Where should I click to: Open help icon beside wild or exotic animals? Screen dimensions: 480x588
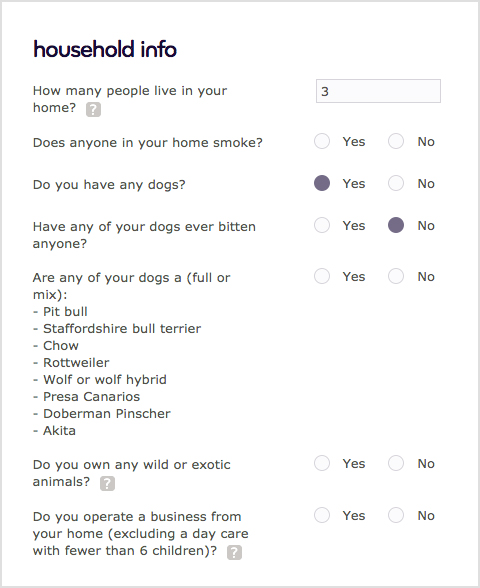107,483
